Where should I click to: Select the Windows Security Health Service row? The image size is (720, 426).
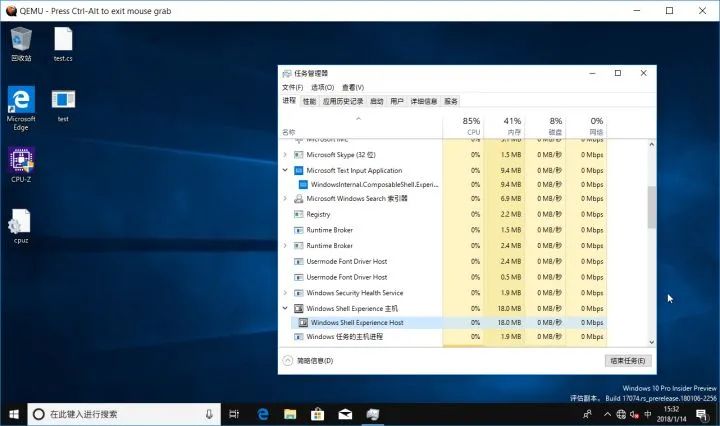click(x=443, y=293)
